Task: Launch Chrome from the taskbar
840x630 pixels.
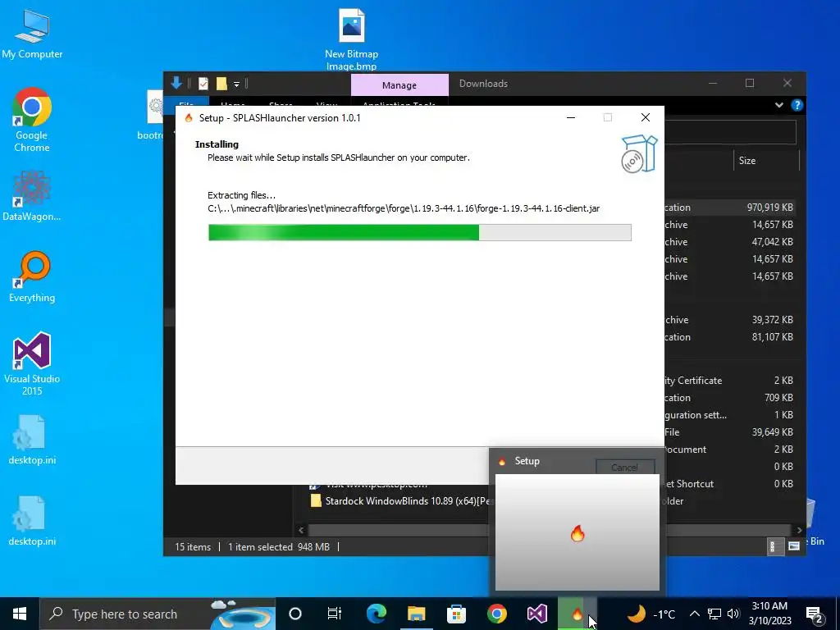Action: pyautogui.click(x=496, y=614)
